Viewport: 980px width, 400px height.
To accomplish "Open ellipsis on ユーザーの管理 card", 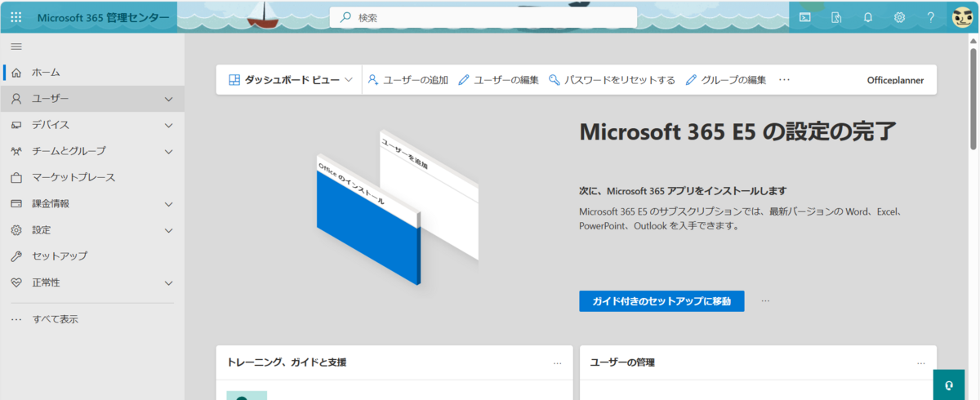I will click(x=921, y=362).
